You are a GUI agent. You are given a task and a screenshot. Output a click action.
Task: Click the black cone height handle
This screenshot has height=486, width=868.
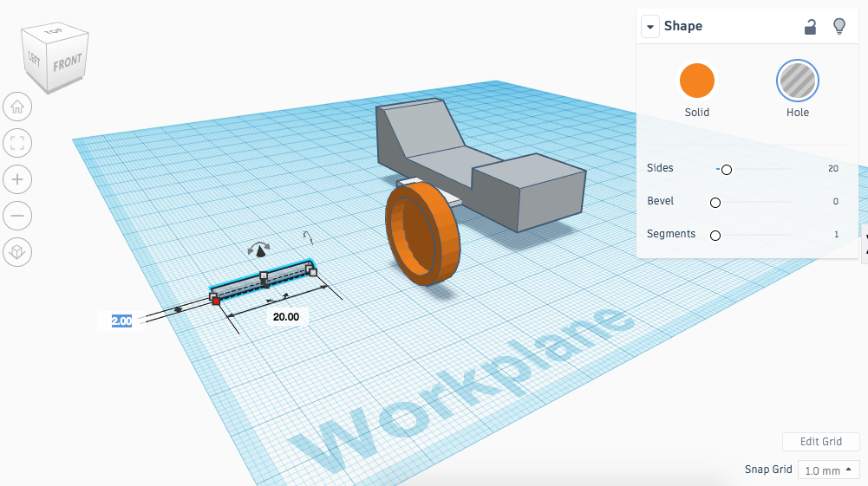(260, 252)
